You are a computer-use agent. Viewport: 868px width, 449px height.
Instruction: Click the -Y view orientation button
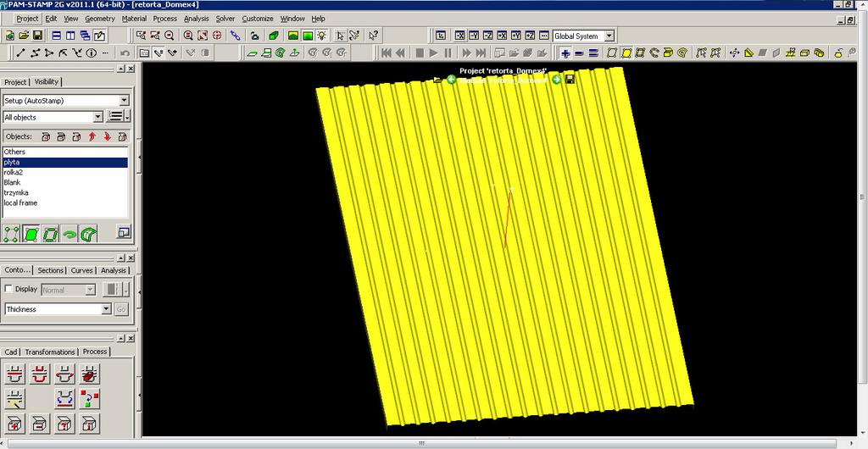click(x=474, y=36)
